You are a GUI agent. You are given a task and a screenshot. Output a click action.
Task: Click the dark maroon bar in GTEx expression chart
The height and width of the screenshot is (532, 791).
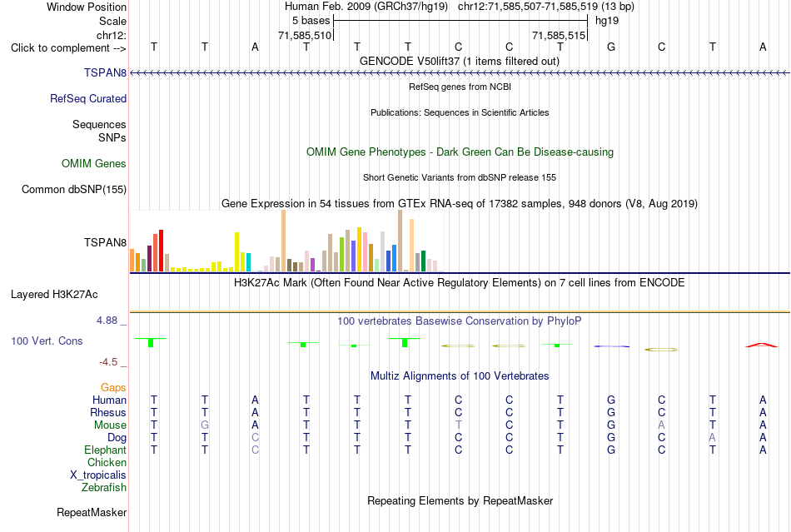(149, 259)
